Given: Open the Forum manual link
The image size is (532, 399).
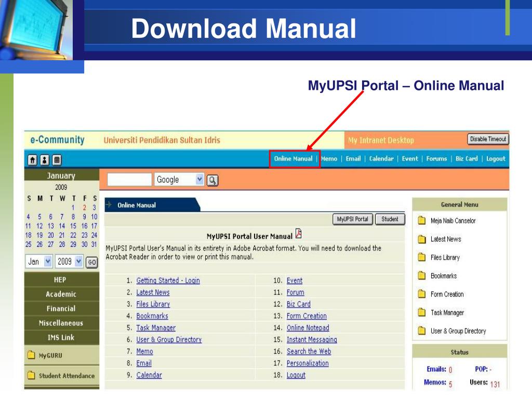Looking at the screenshot, I should coord(296,292).
